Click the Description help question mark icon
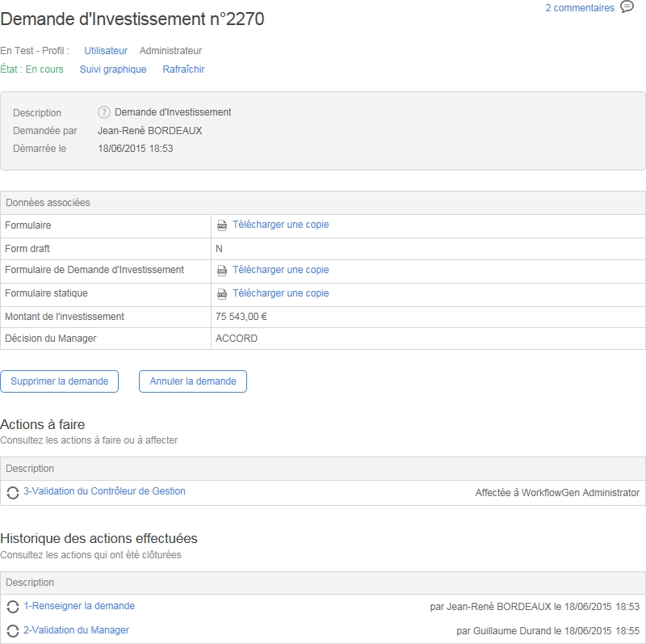 point(104,112)
